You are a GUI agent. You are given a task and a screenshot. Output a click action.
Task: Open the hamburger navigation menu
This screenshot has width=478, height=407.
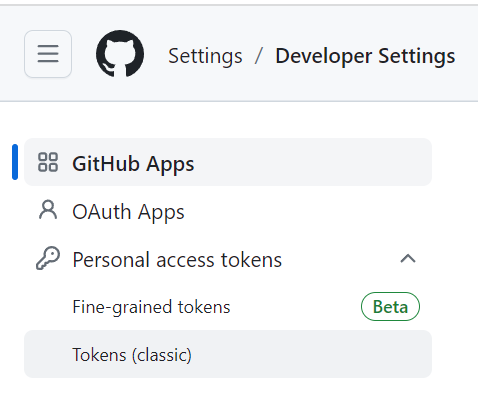(48, 54)
